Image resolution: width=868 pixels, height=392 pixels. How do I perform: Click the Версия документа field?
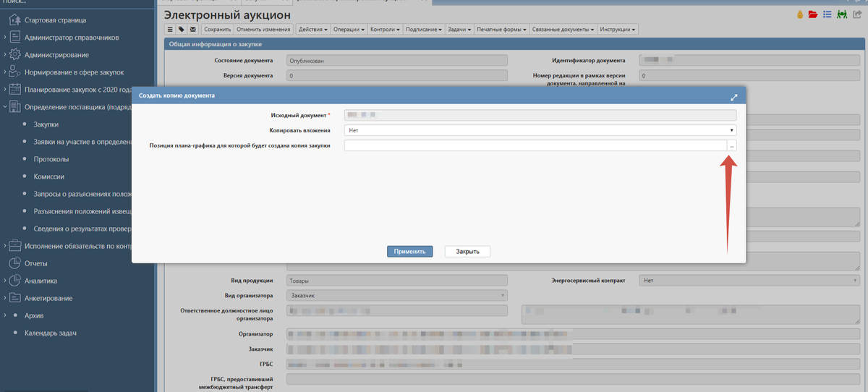(x=397, y=75)
